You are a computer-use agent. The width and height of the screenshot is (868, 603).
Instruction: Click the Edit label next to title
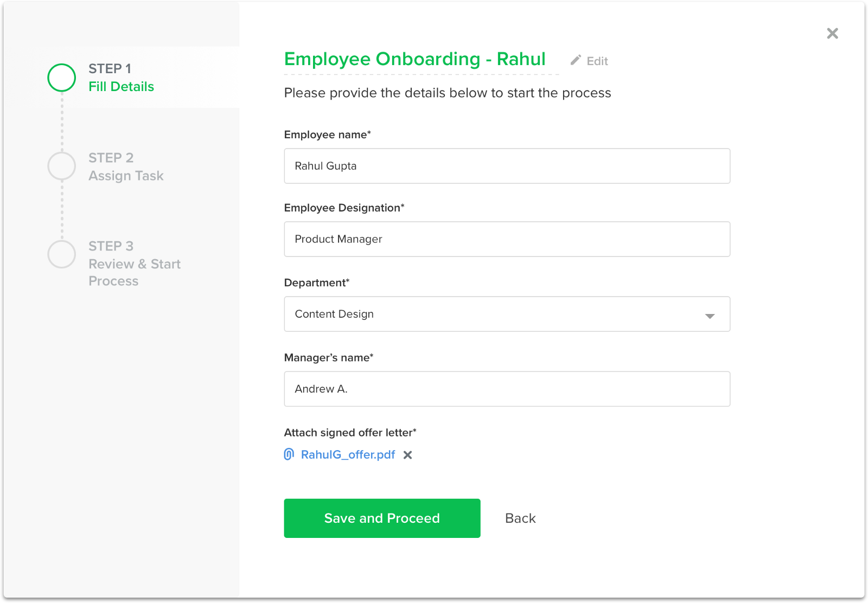(597, 61)
